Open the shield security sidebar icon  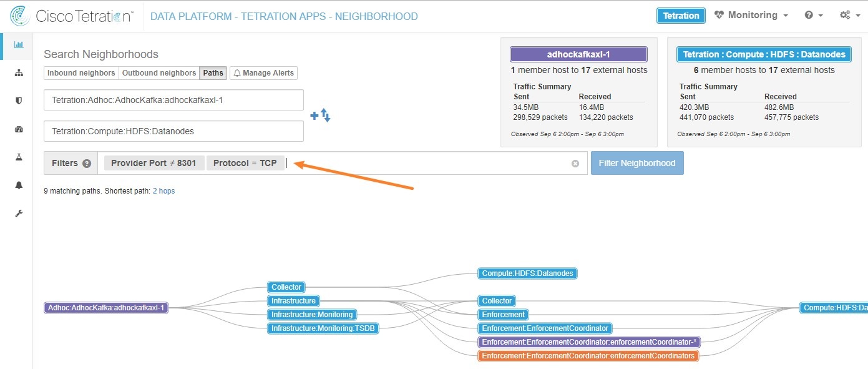pyautogui.click(x=19, y=101)
